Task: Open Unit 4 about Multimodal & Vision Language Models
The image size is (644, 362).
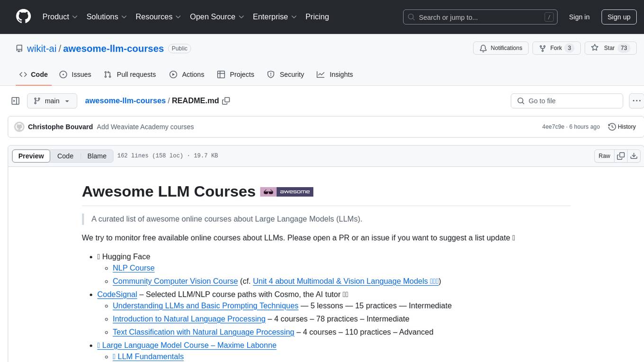Action: [x=346, y=281]
